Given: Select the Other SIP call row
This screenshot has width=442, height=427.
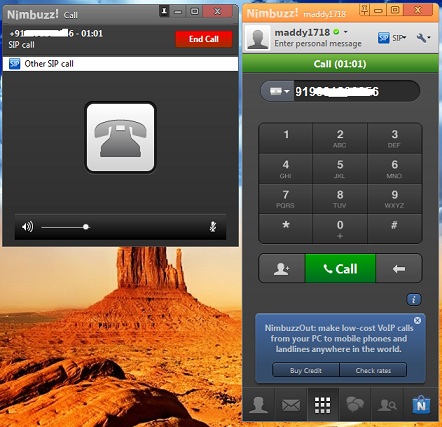Looking at the screenshot, I should pyautogui.click(x=120, y=64).
